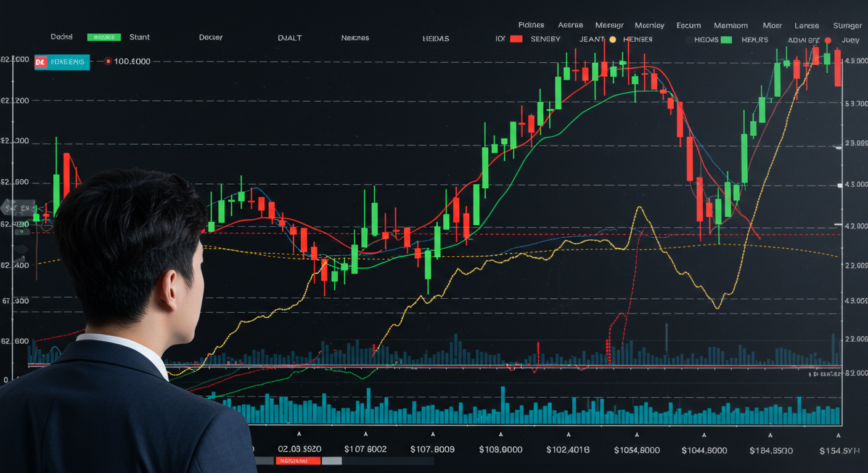Screen dimensions: 868x473
Task: Click the SENGBY legend label
Action: click(546, 39)
